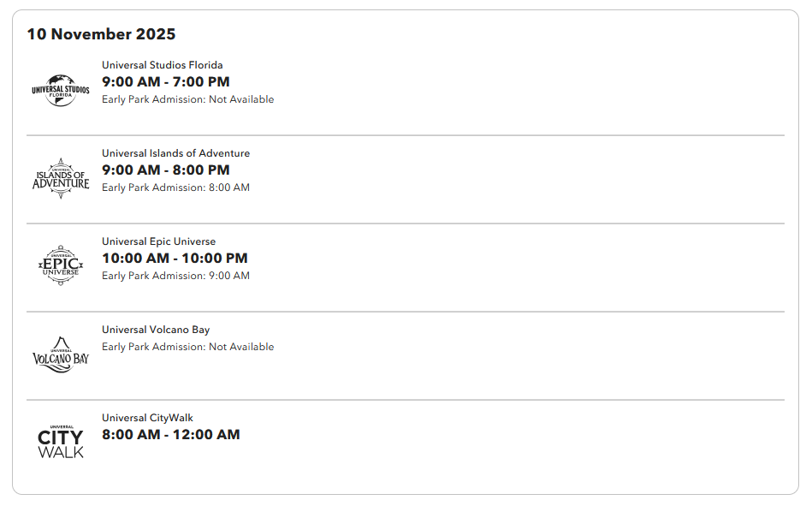
Task: Click Epic Universe Early Park Admission 9:00 AM
Action: pos(175,276)
